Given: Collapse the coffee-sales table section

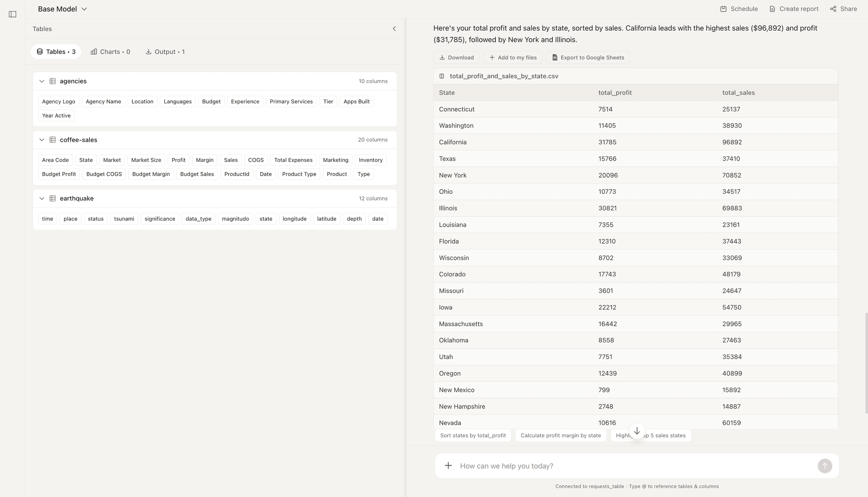Looking at the screenshot, I should 42,140.
